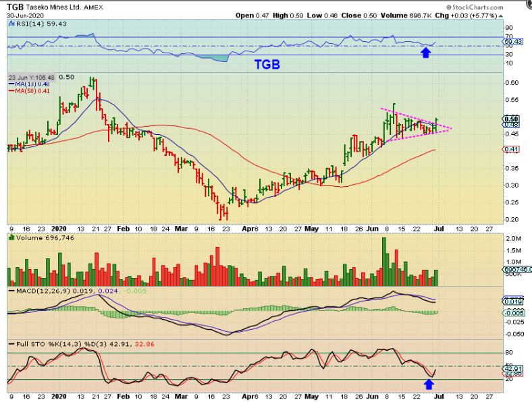Click the TGB ticker symbol in the header
The height and width of the screenshot is (402, 532).
(x=15, y=7)
